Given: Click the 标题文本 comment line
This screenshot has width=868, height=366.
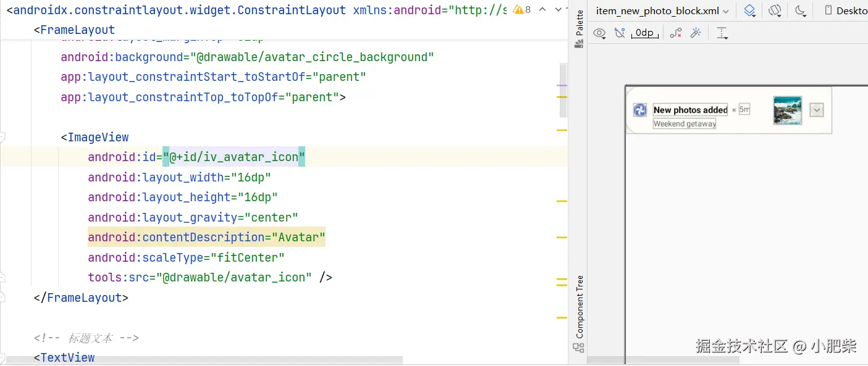Looking at the screenshot, I should pyautogui.click(x=86, y=338).
